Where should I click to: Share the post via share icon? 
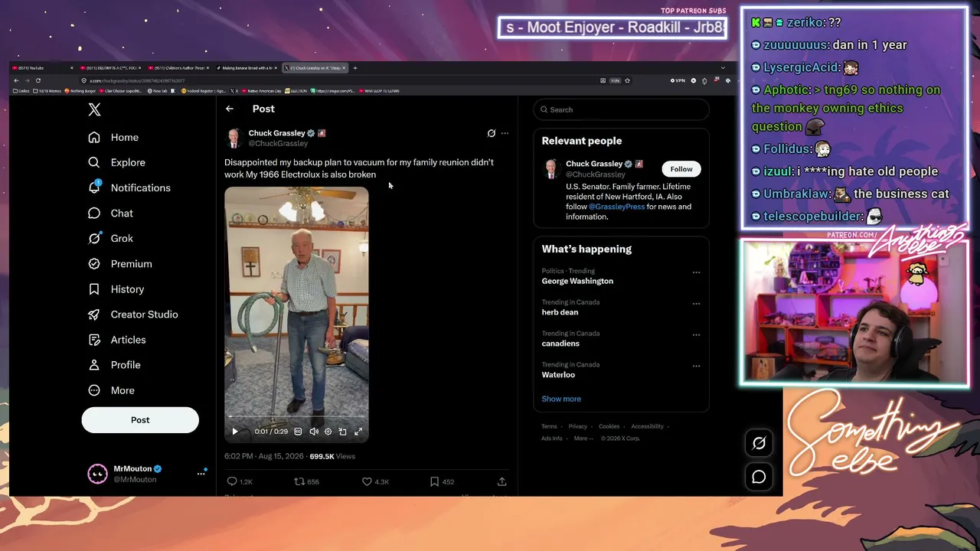[501, 481]
